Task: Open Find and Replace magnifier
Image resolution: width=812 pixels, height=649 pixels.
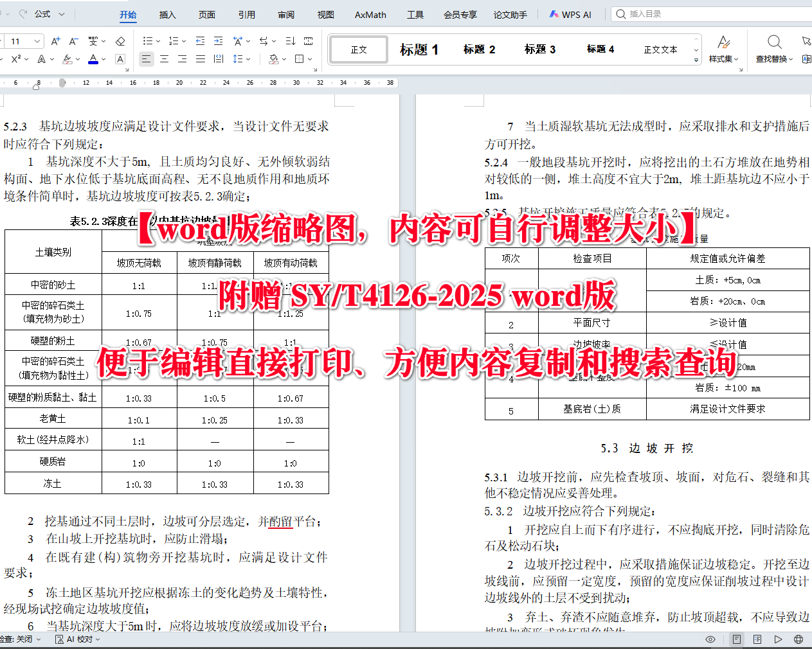Action: pos(774,42)
